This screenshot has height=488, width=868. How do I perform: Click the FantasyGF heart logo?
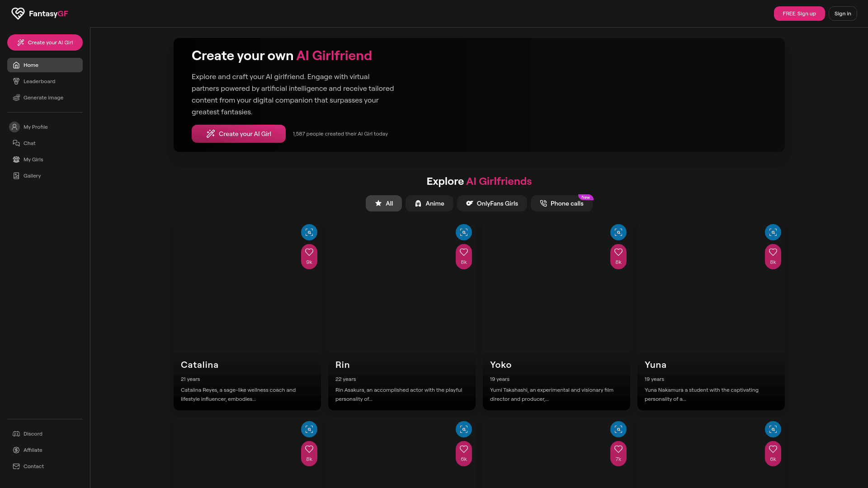click(18, 14)
